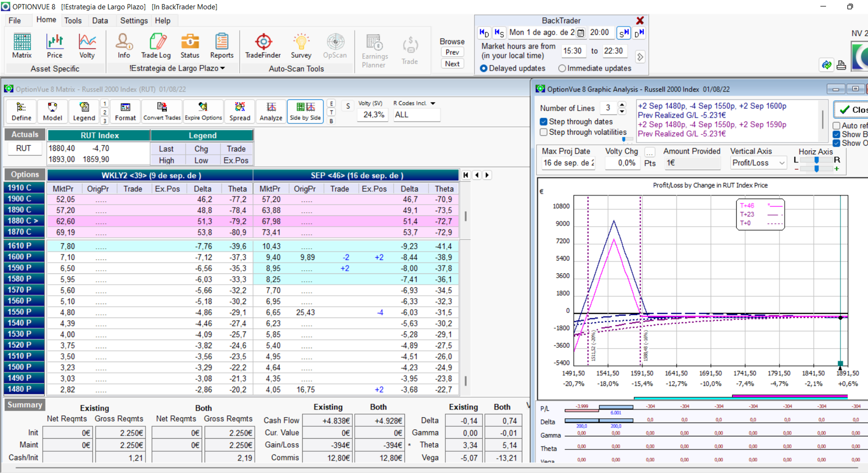
Task: Open the Status tool
Action: point(190,46)
